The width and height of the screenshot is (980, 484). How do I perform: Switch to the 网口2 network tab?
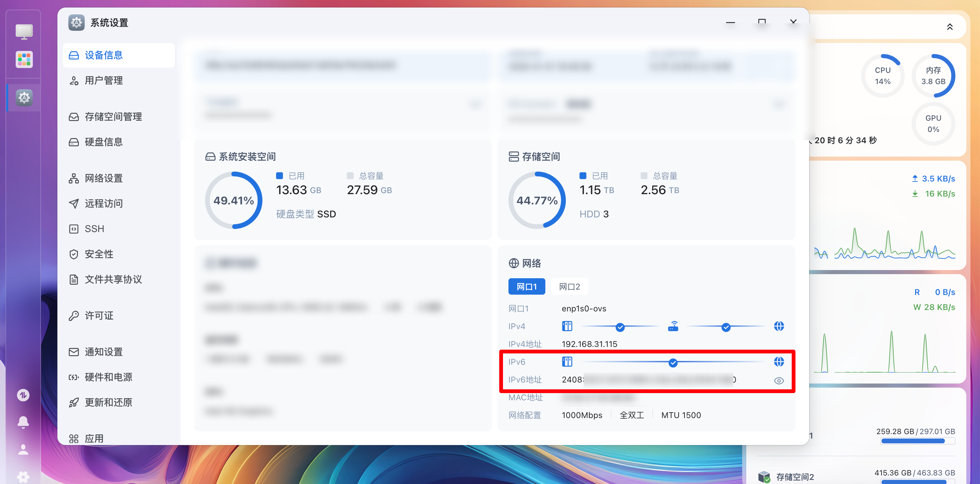point(569,286)
